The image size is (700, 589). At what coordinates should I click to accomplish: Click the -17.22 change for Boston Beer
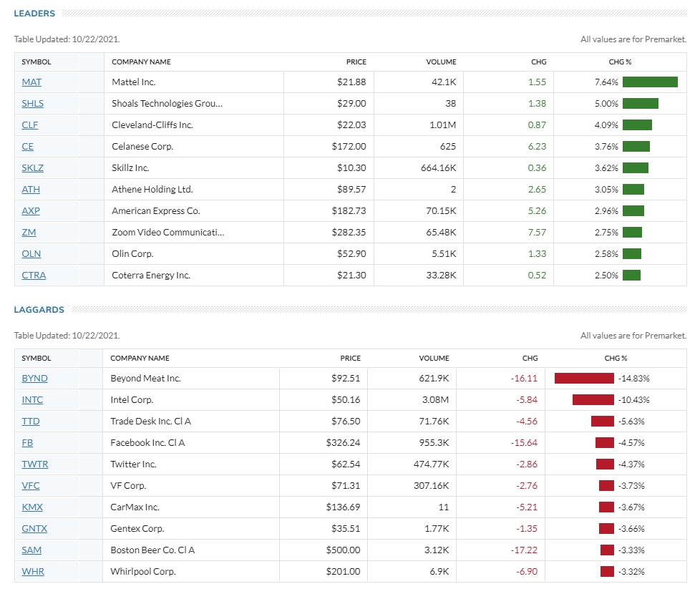pos(524,550)
